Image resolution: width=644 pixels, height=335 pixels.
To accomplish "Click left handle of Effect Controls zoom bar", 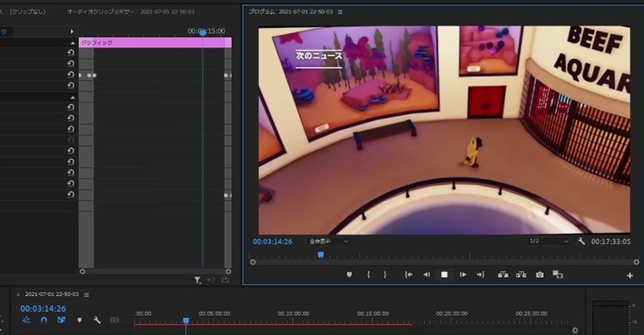I will pyautogui.click(x=82, y=272).
